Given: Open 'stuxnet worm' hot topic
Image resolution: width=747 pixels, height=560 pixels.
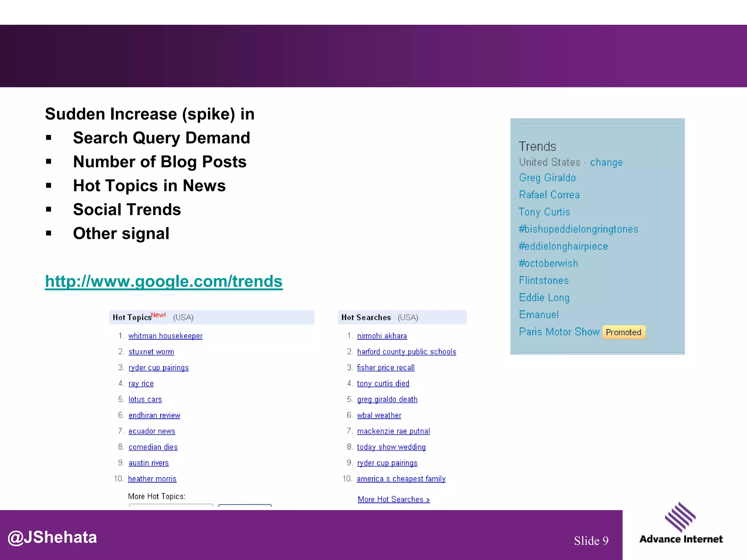Looking at the screenshot, I should 151,352.
